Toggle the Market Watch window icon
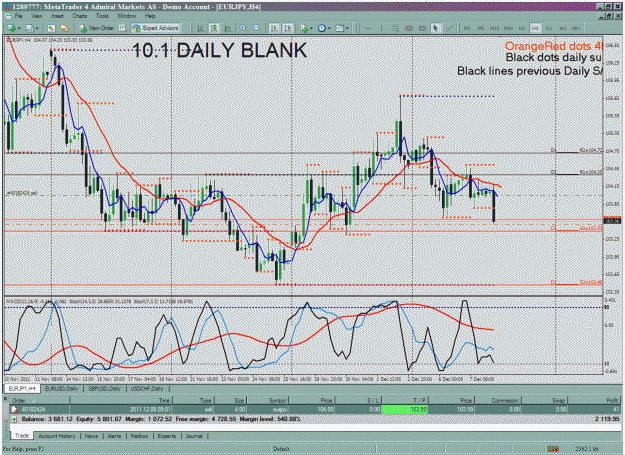This screenshot has height=455, width=625. point(51,28)
